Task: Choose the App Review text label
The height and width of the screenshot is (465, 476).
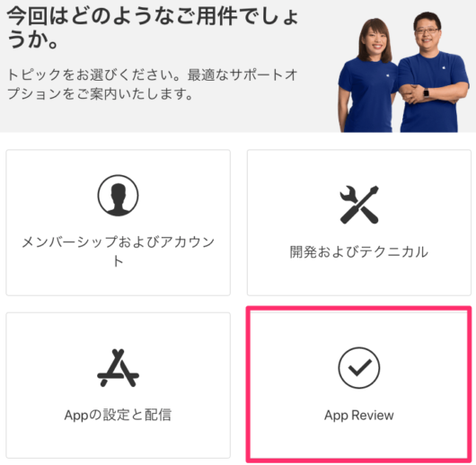Action: click(359, 415)
